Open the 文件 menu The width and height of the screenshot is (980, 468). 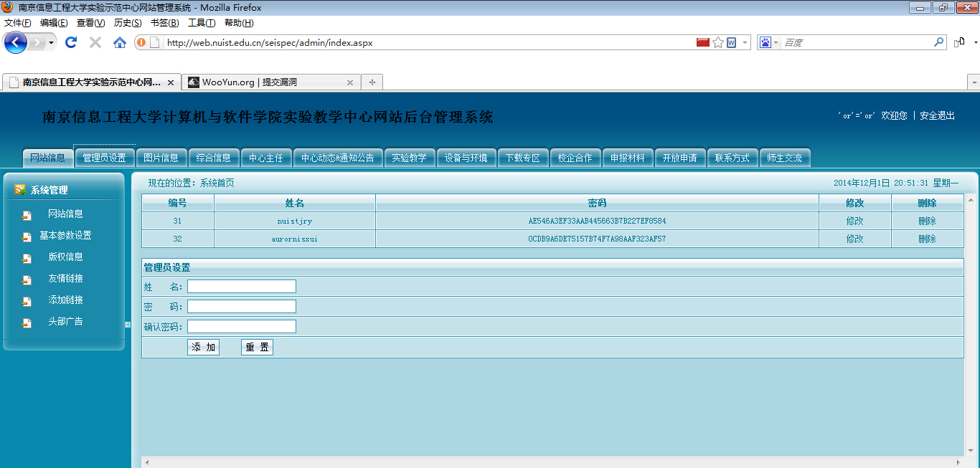(x=17, y=22)
